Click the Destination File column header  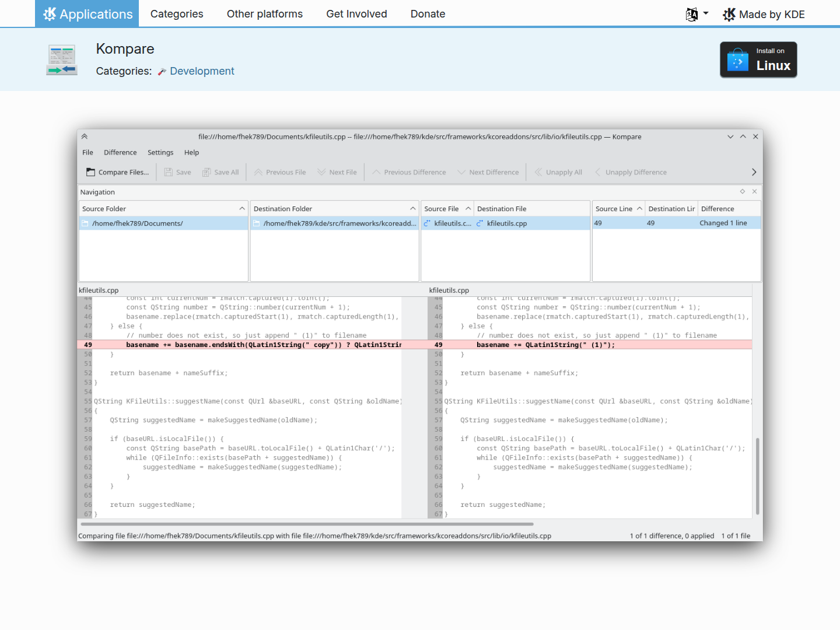[x=531, y=209]
